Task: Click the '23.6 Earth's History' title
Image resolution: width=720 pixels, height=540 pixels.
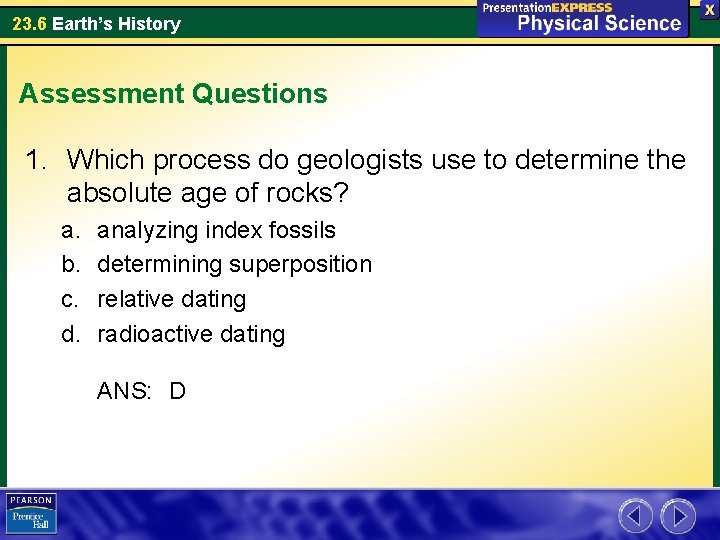Action: click(x=96, y=23)
